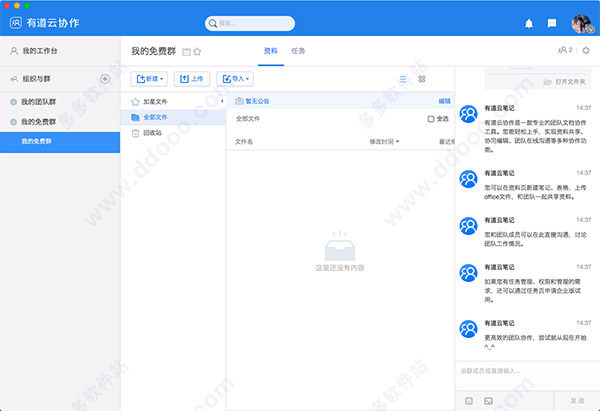Click the avatar of the first 有道云笔记 message

[x=468, y=114]
